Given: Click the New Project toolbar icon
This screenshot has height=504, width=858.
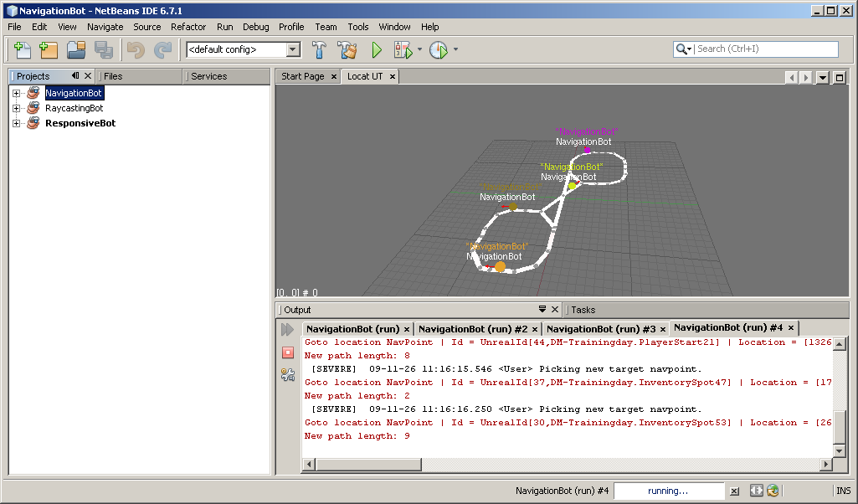Looking at the screenshot, I should tap(49, 49).
